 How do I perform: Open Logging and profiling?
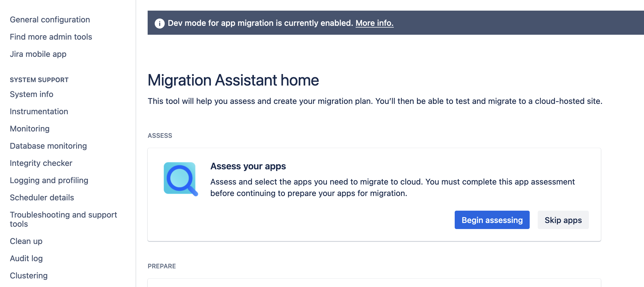click(x=49, y=180)
